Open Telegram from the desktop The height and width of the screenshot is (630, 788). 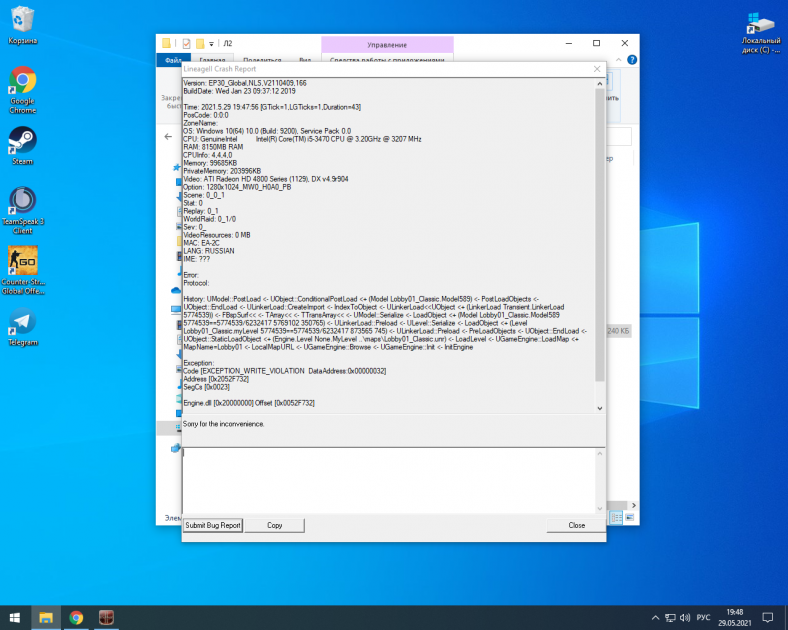tap(22, 323)
